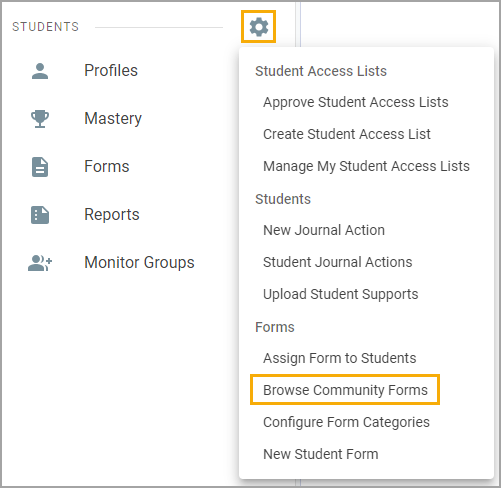The width and height of the screenshot is (501, 488).
Task: Open Manage My Student Access Lists
Action: click(366, 166)
